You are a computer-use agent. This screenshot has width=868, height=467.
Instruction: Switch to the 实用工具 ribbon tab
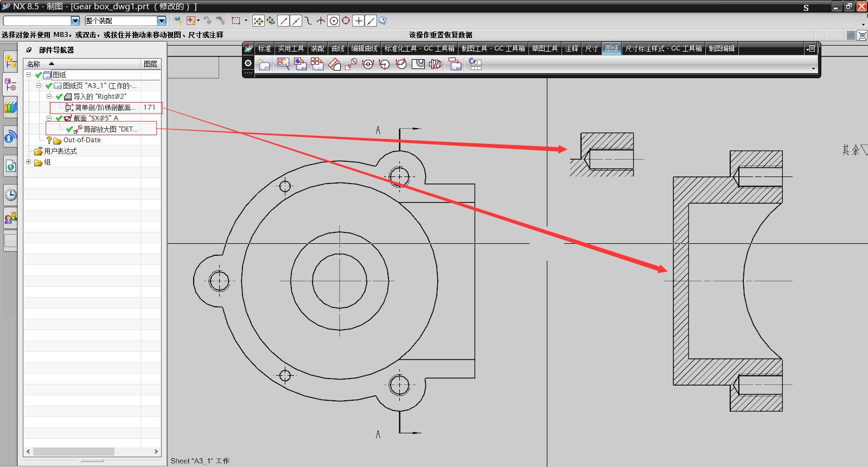[x=291, y=48]
